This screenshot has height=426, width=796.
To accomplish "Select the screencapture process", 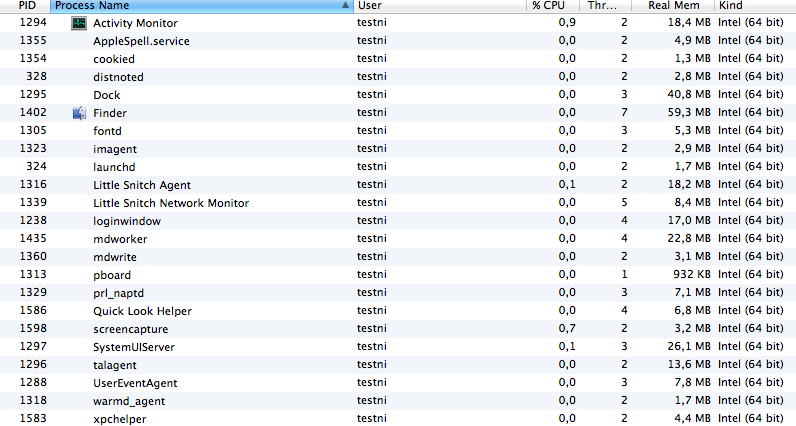I will (130, 330).
